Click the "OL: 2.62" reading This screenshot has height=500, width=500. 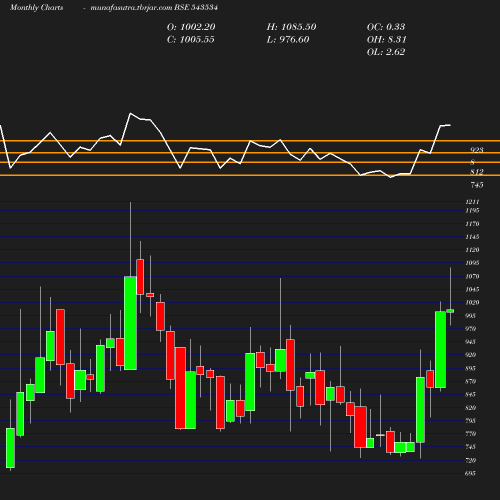(386, 52)
